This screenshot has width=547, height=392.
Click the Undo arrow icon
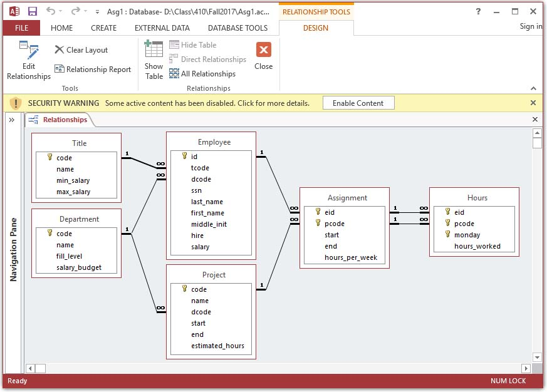[x=51, y=11]
